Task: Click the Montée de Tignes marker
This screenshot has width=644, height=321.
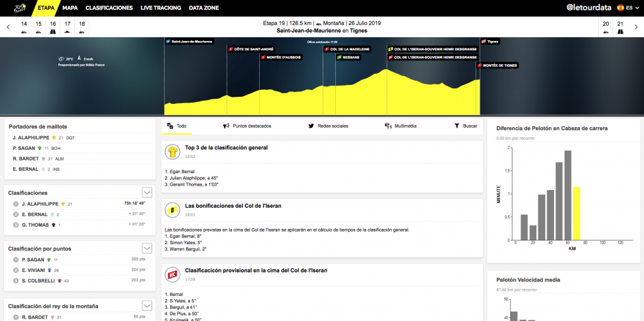Action: (x=497, y=65)
